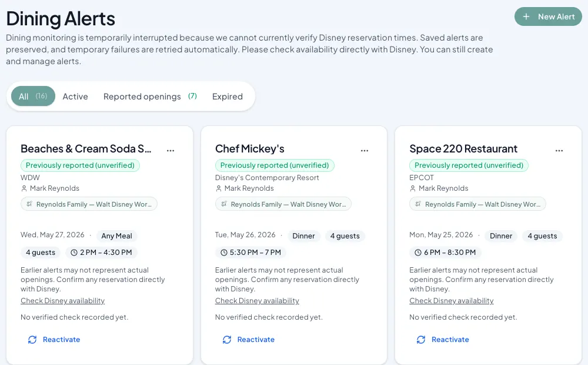The image size is (588, 365).
Task: Click the Dining Alerts heading
Action: click(x=61, y=18)
